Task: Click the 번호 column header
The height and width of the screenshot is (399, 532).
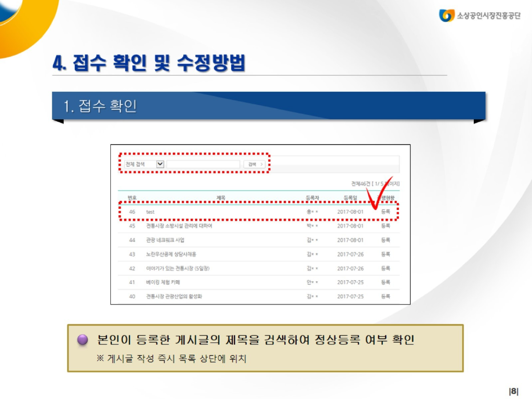Action: click(x=132, y=198)
